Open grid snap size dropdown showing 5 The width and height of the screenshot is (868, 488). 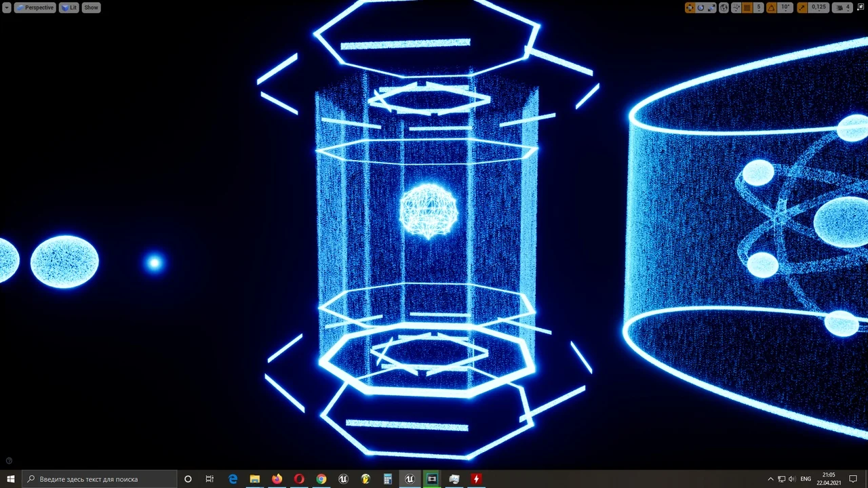click(759, 7)
